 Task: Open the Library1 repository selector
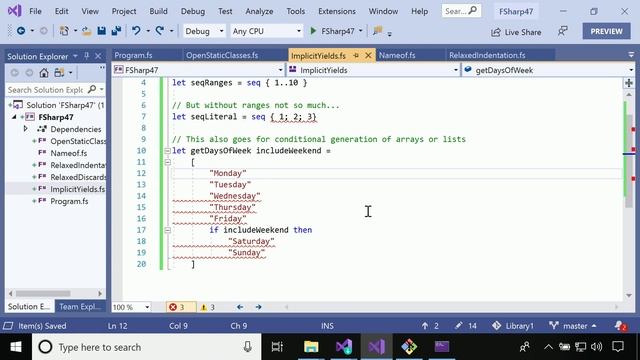click(513, 326)
